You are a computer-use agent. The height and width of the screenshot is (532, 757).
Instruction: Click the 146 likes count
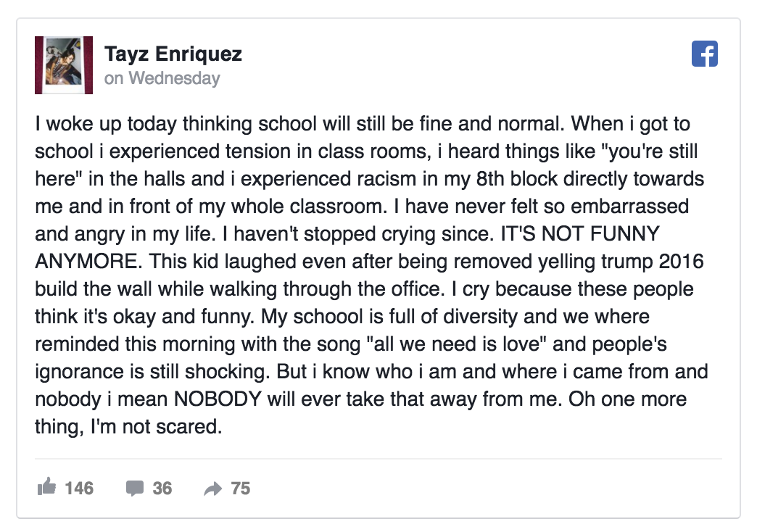(79, 489)
